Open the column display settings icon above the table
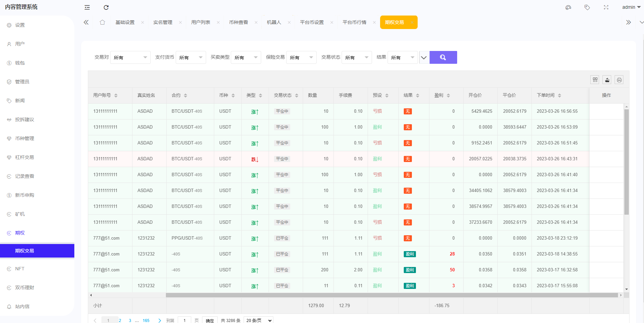The width and height of the screenshot is (644, 323). [595, 80]
